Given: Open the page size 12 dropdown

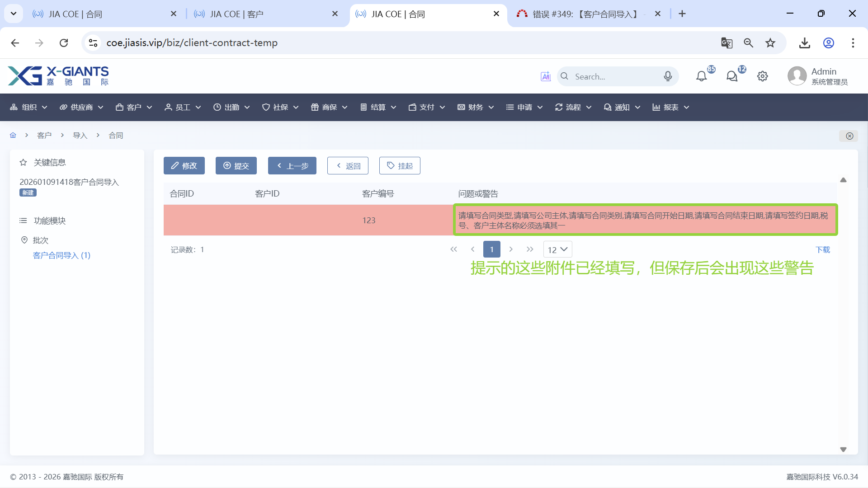Looking at the screenshot, I should (x=557, y=249).
